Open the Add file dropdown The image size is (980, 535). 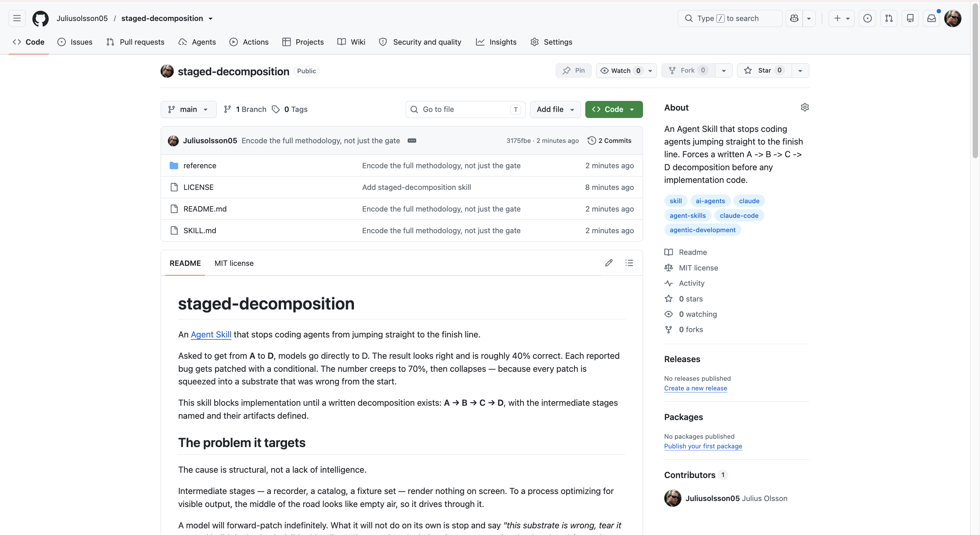555,109
